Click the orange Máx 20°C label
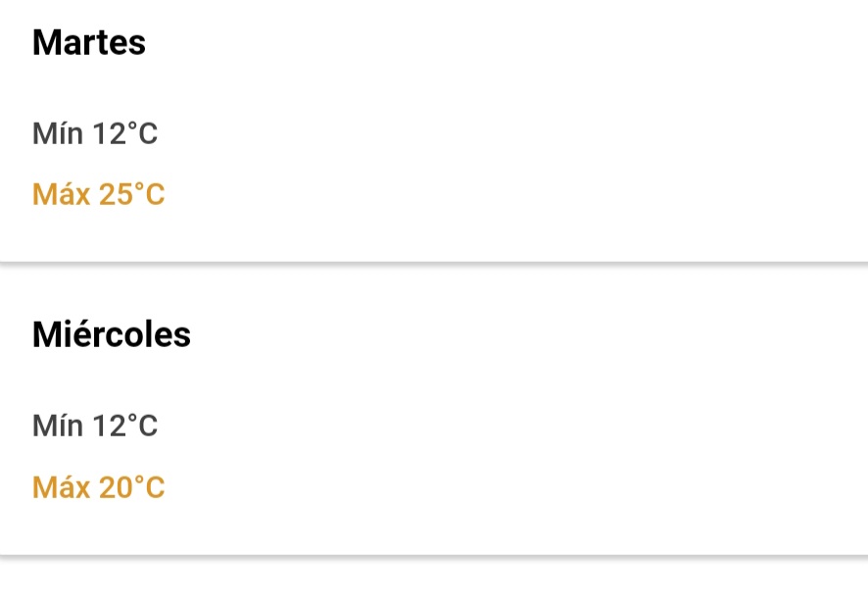 99,487
